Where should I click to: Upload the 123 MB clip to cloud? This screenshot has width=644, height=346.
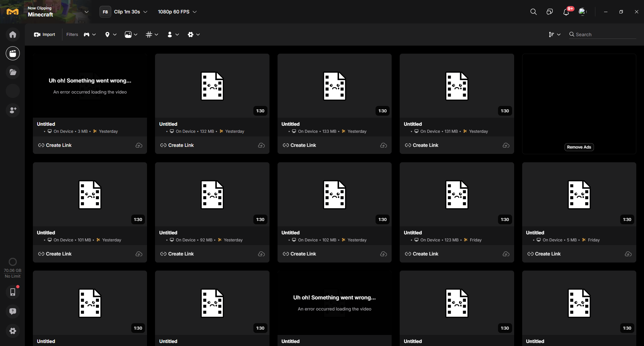506,254
